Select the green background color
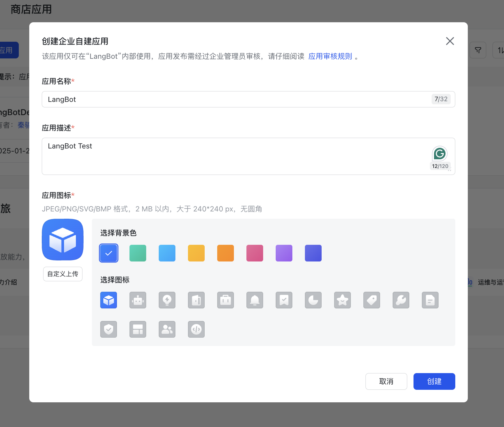 (138, 253)
